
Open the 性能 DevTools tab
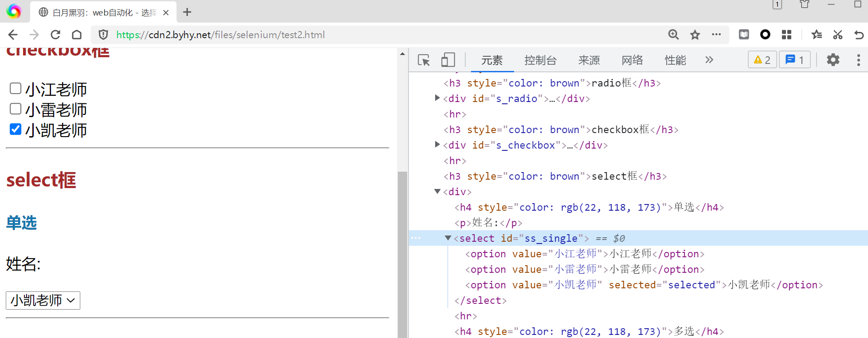coord(675,60)
